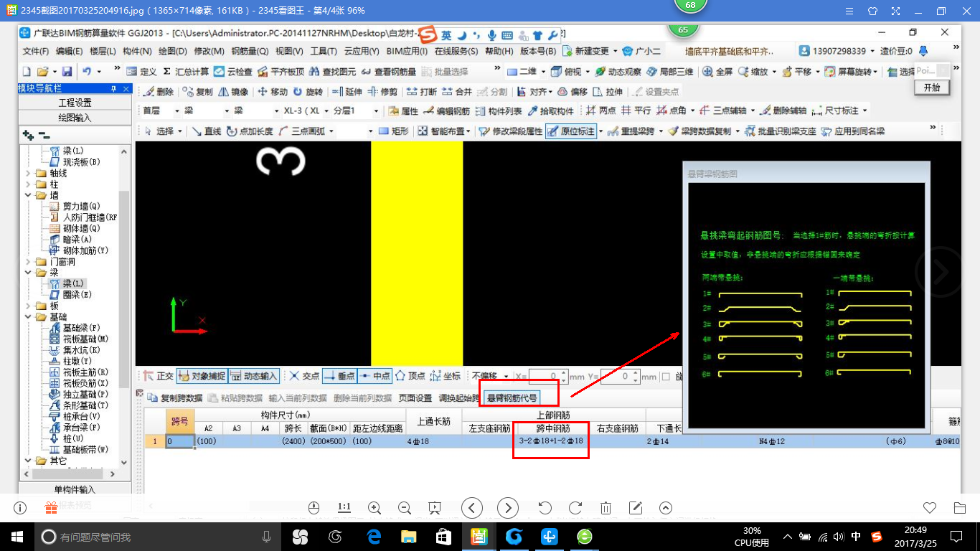
Task: Select 点加长度 point plus length tool
Action: (x=250, y=131)
